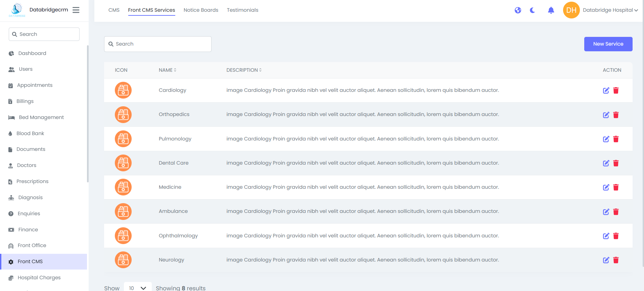This screenshot has height=291, width=644.
Task: Delete the Pulmonology service
Action: click(x=616, y=139)
